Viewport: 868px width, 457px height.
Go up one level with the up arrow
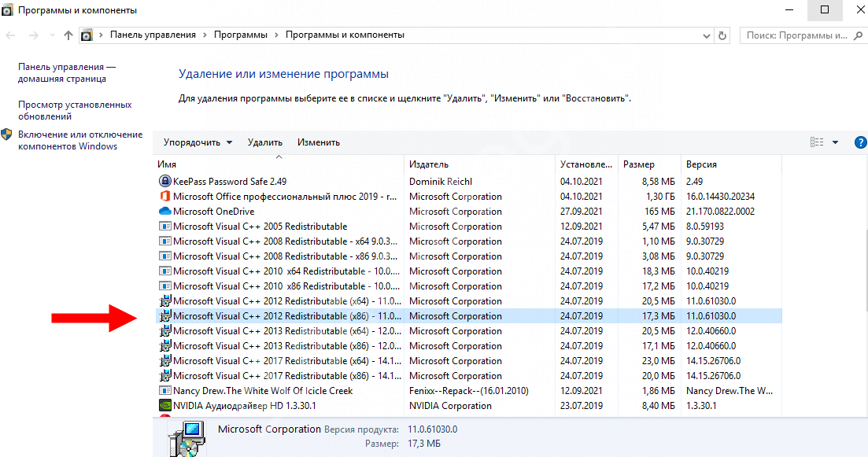point(68,35)
